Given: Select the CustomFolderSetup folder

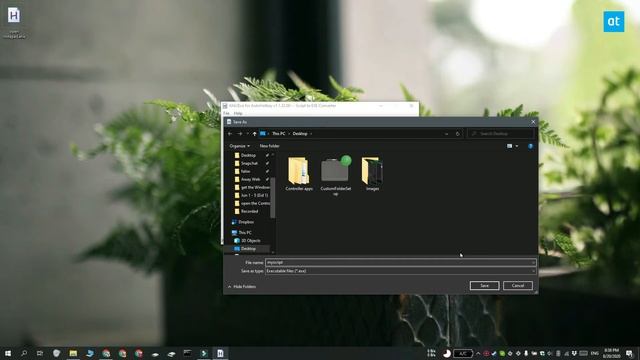Looking at the screenshot, I should coord(336,176).
